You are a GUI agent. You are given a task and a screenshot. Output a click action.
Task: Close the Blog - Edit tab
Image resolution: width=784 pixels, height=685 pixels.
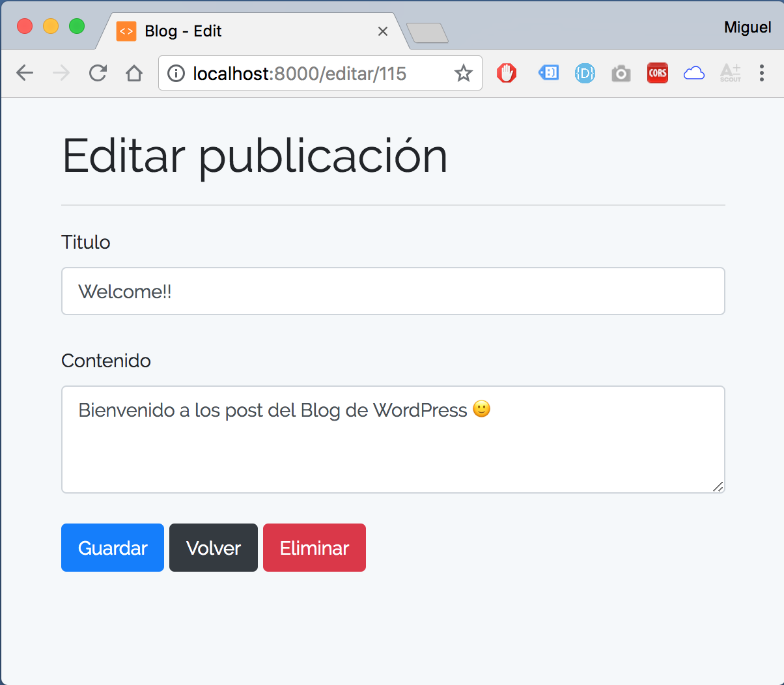[x=383, y=31]
